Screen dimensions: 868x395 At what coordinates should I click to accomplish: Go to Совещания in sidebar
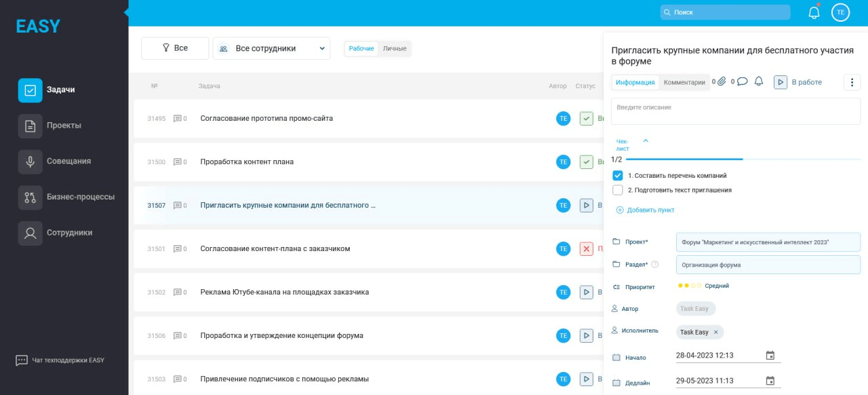(68, 162)
